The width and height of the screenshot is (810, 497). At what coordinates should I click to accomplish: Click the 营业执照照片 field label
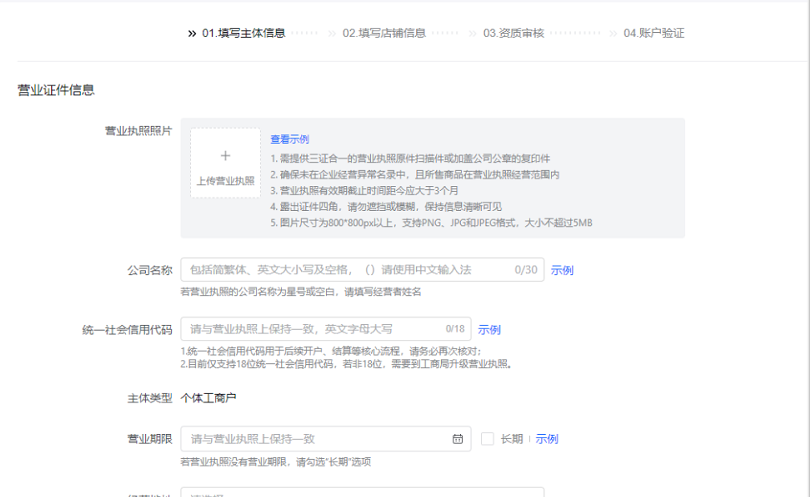(138, 131)
